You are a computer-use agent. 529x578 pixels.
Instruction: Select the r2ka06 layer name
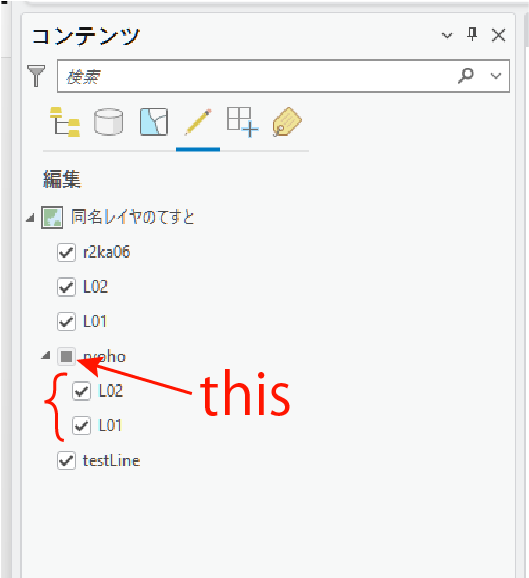point(107,253)
